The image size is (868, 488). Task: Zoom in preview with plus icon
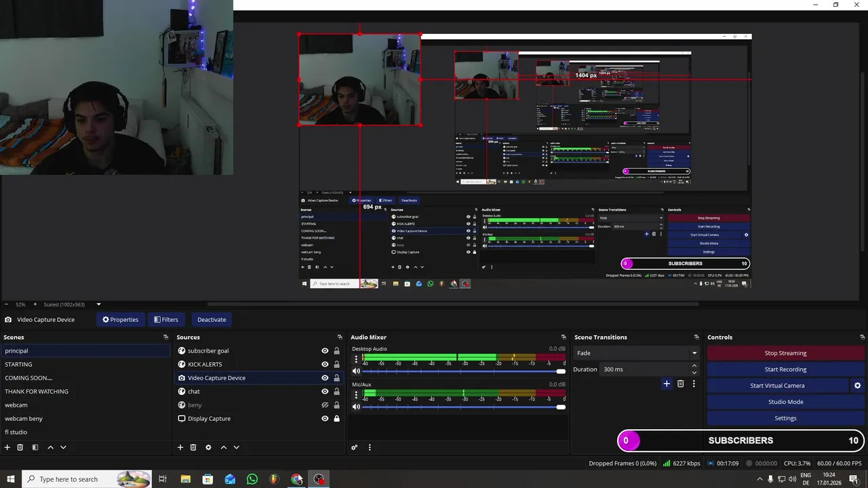(36, 304)
